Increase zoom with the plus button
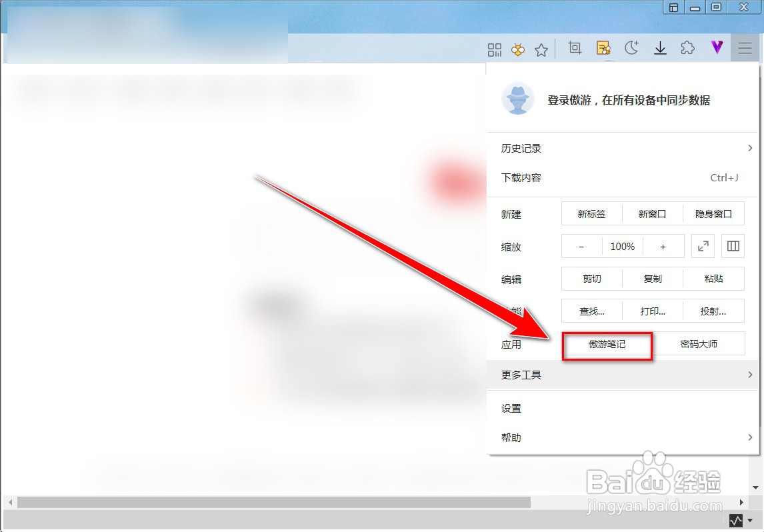 pyautogui.click(x=663, y=247)
